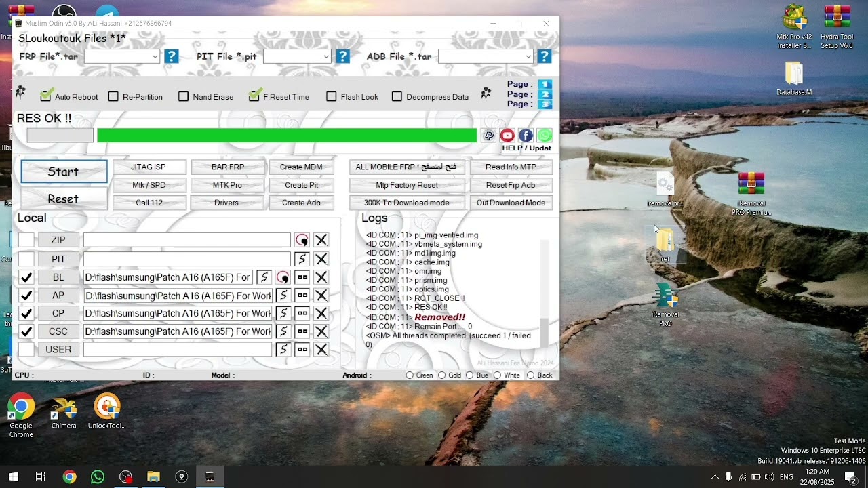Switch to Page 1
This screenshot has width=868, height=488.
click(545, 85)
